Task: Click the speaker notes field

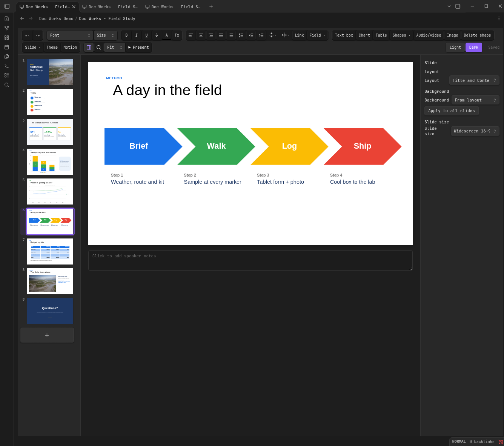Action: [250, 260]
